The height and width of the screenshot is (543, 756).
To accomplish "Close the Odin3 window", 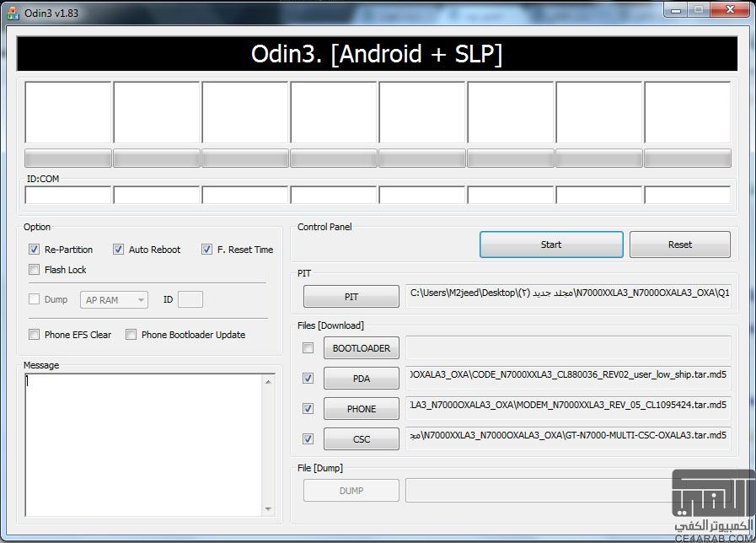I will tap(730, 10).
